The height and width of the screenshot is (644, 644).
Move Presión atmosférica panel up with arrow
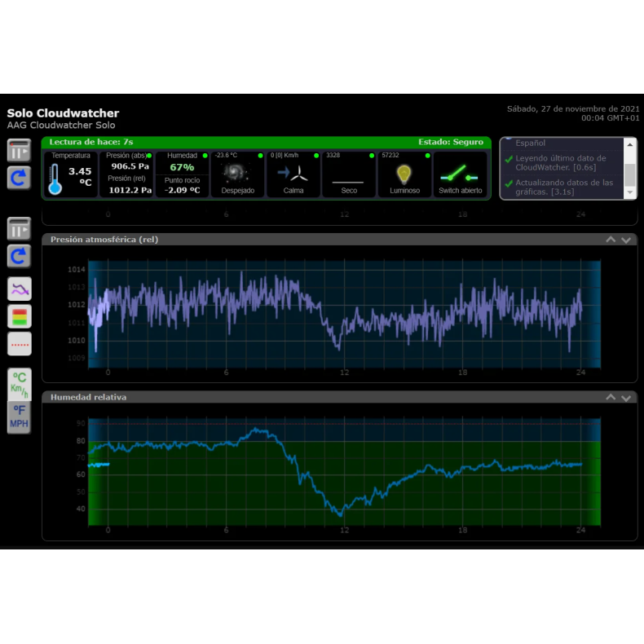tap(611, 240)
